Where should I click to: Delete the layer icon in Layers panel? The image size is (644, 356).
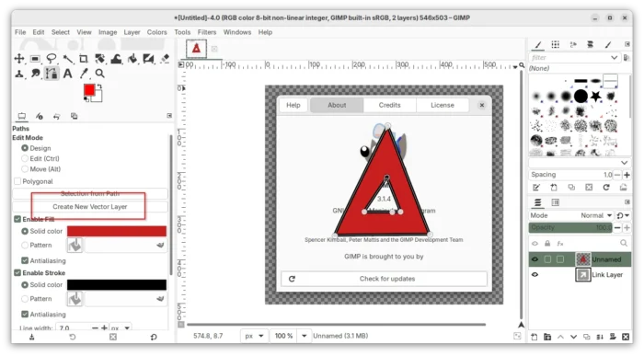click(626, 337)
